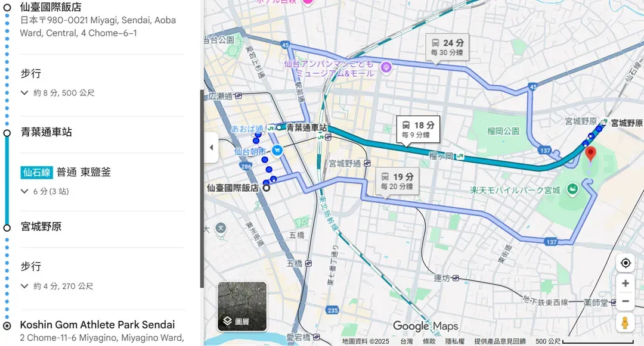
Task: Click the Sendai morning market shopping icon
Action: (277, 151)
